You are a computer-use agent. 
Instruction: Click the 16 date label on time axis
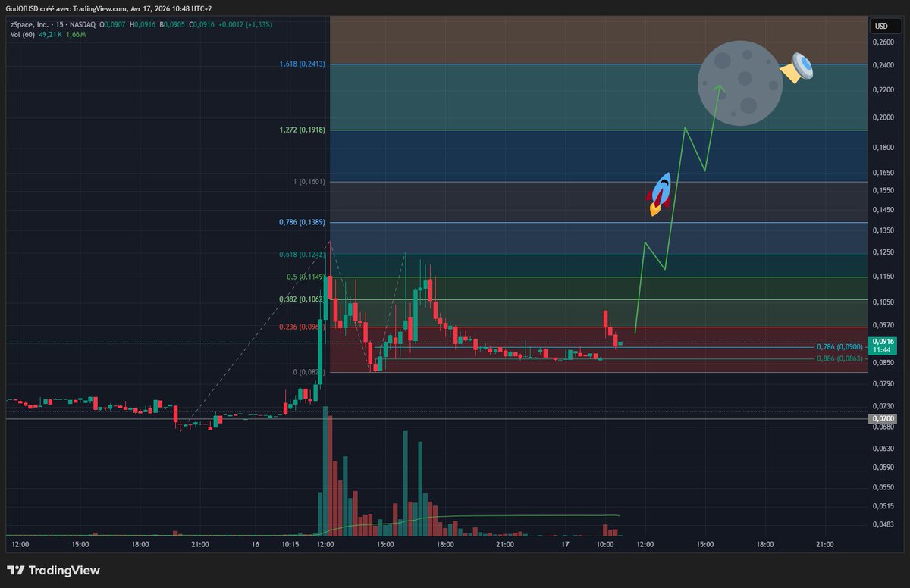click(255, 544)
